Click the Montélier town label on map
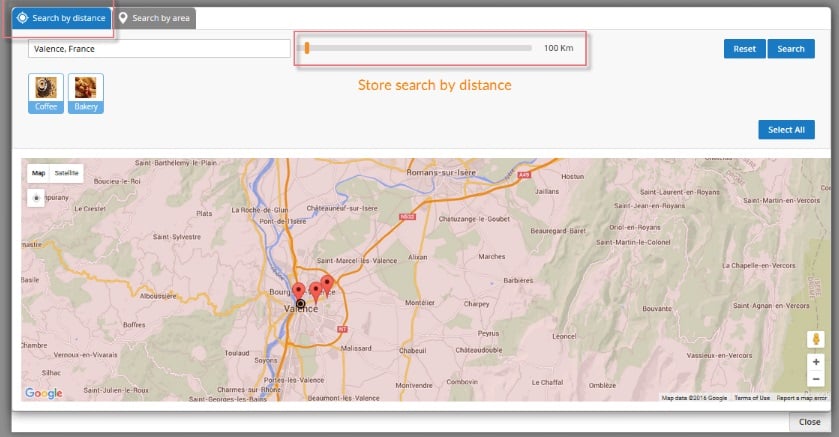839x437 pixels. pos(420,303)
